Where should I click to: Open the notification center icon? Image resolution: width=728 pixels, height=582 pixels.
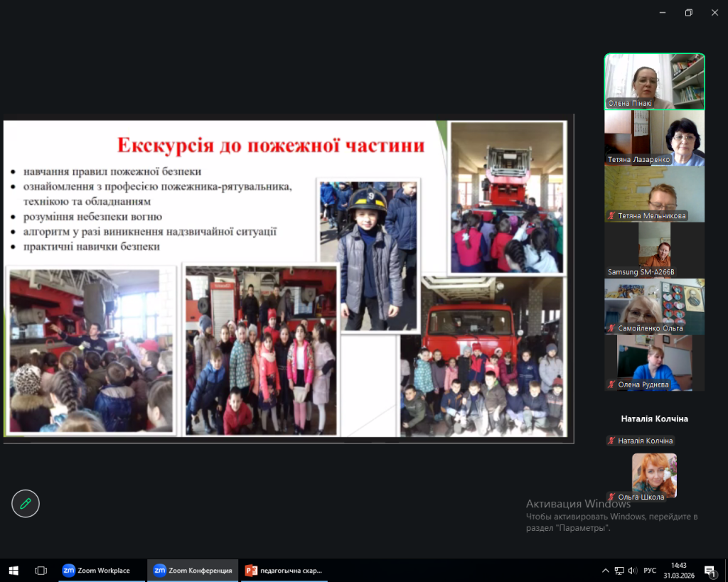click(x=710, y=570)
